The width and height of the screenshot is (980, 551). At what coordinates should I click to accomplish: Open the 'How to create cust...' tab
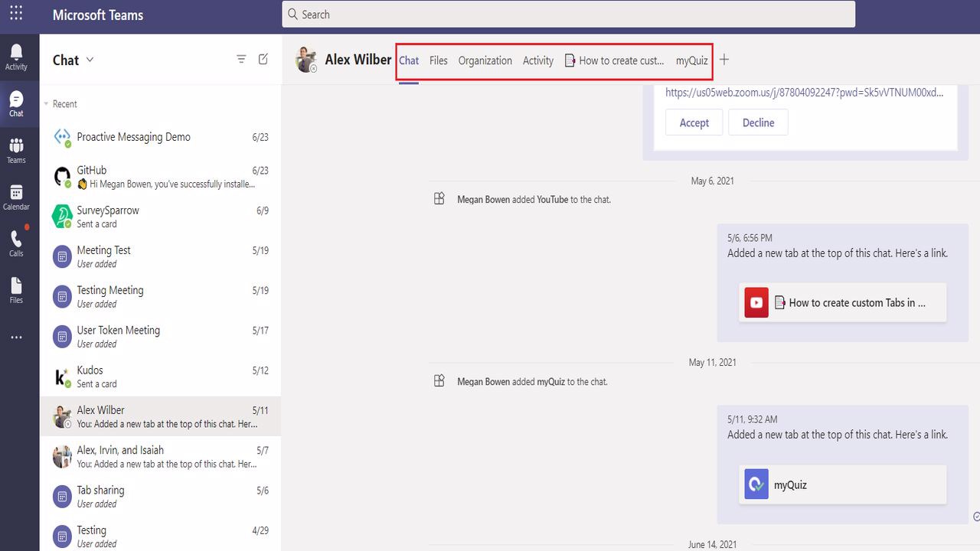click(614, 60)
